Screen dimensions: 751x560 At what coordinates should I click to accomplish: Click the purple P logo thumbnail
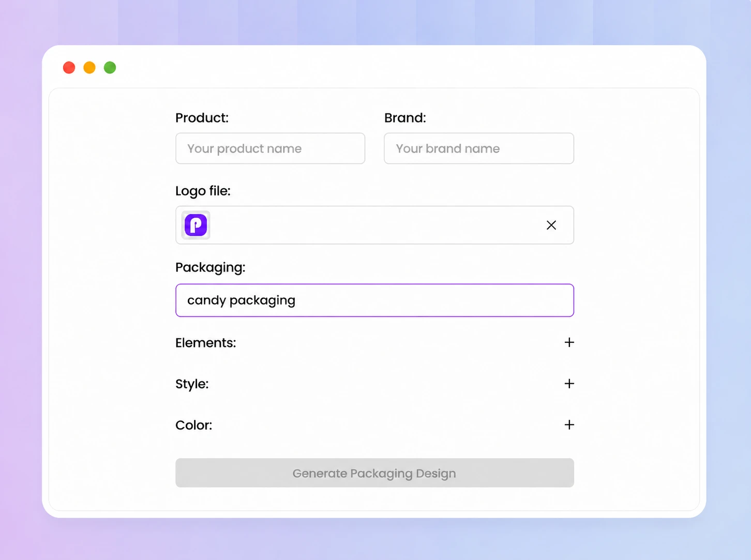[x=196, y=225]
